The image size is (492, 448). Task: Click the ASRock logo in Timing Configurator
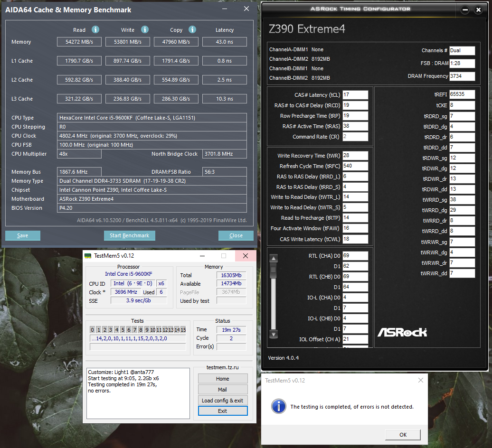(x=402, y=332)
